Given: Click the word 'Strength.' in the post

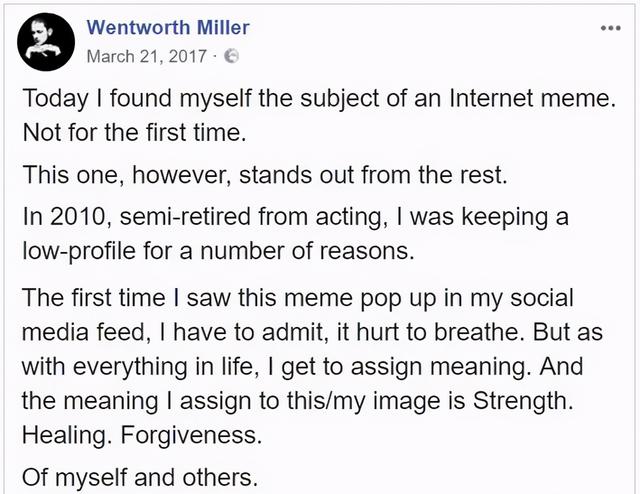Looking at the screenshot, I should click(x=523, y=401).
